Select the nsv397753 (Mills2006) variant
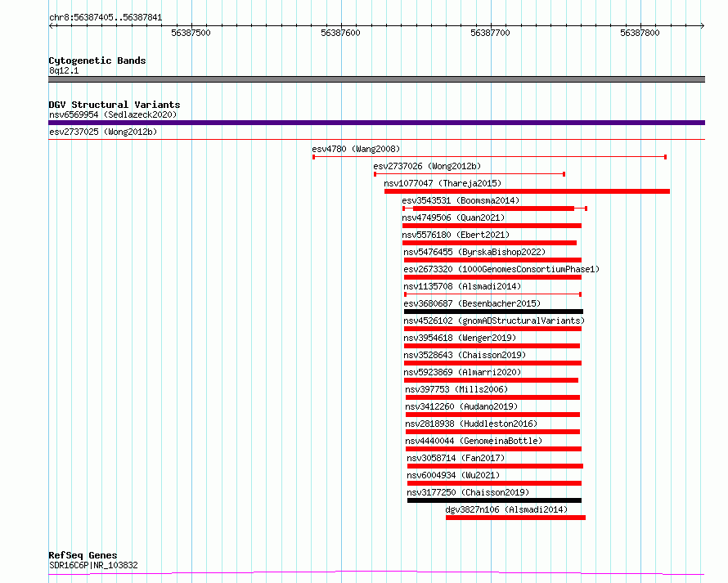The image size is (728, 583). pos(456,389)
